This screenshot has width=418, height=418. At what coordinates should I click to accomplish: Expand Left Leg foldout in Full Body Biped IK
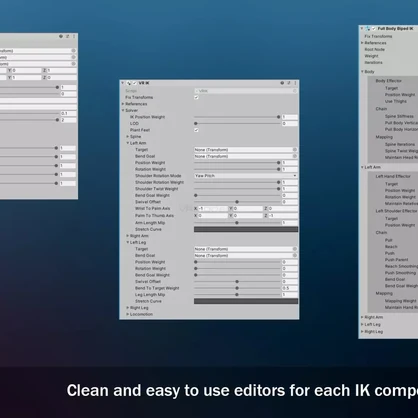point(362,324)
